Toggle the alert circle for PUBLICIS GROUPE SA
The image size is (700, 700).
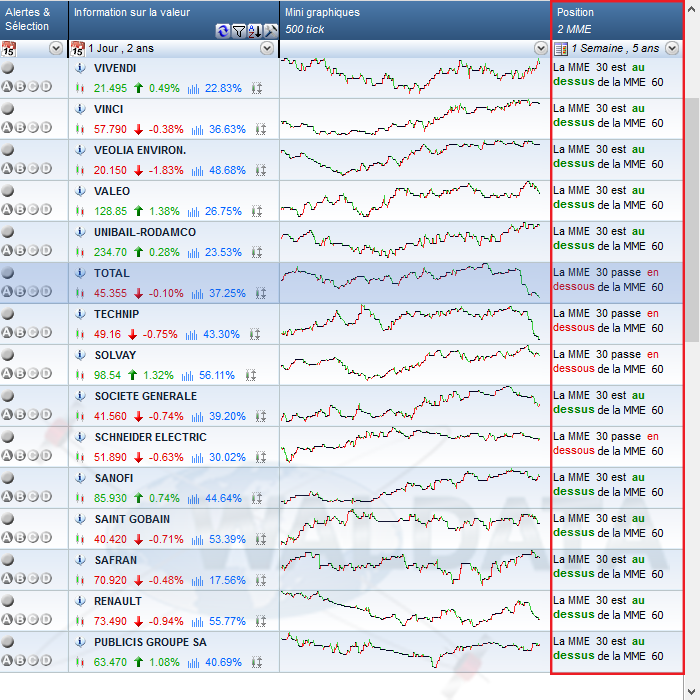tap(8, 642)
